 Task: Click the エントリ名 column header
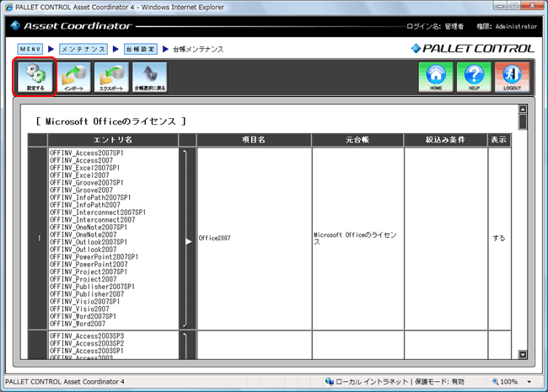click(112, 140)
